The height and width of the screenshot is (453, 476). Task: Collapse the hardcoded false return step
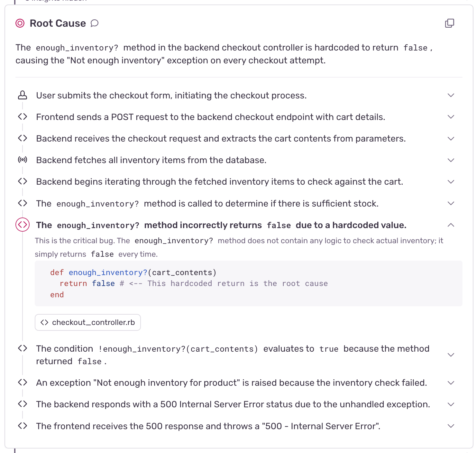[451, 225]
